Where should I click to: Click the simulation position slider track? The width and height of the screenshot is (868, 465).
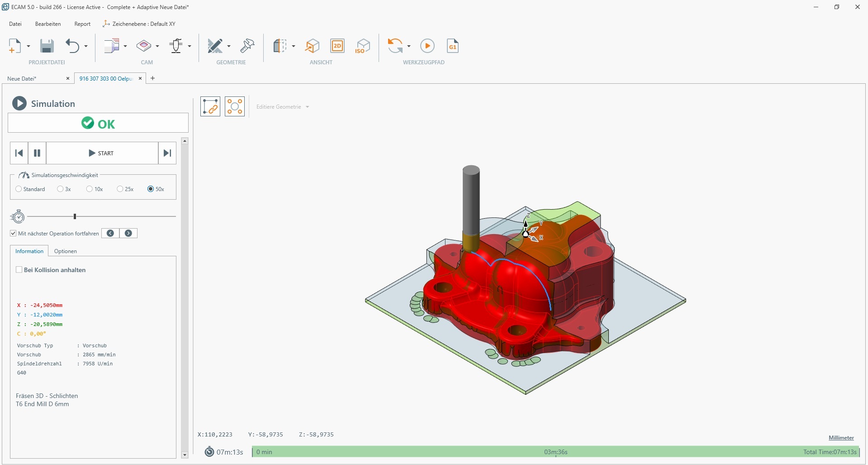pyautogui.click(x=127, y=217)
